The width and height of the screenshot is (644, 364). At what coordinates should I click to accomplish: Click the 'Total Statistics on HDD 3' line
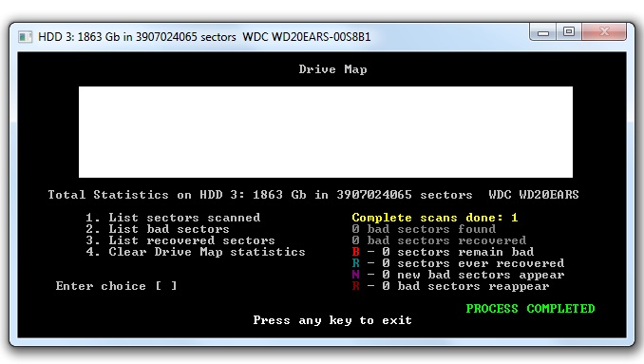coord(313,194)
